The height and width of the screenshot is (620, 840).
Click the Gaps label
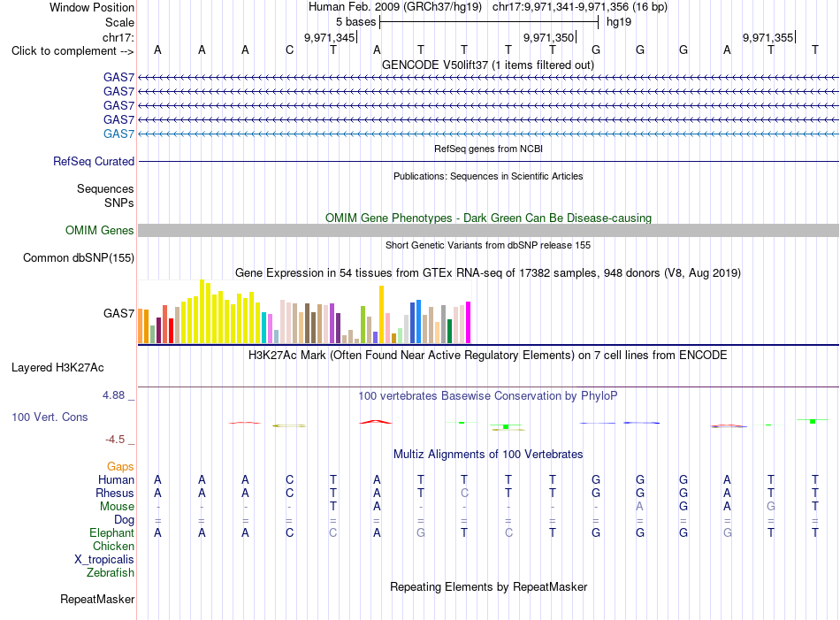(x=120, y=467)
